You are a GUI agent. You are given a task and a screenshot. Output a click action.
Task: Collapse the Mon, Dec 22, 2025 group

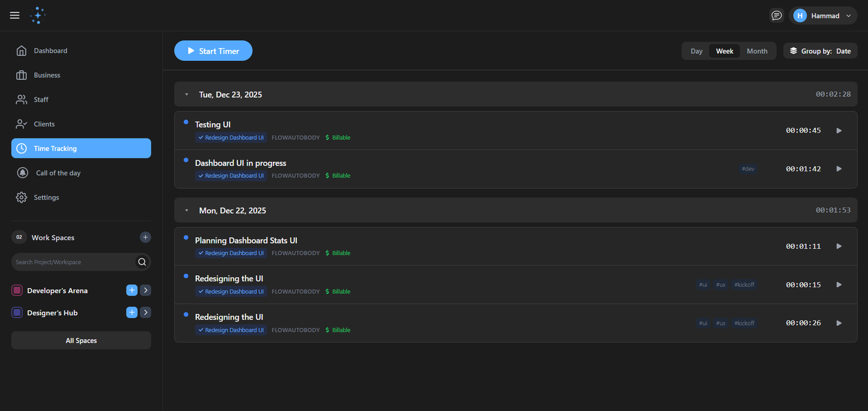coord(187,211)
